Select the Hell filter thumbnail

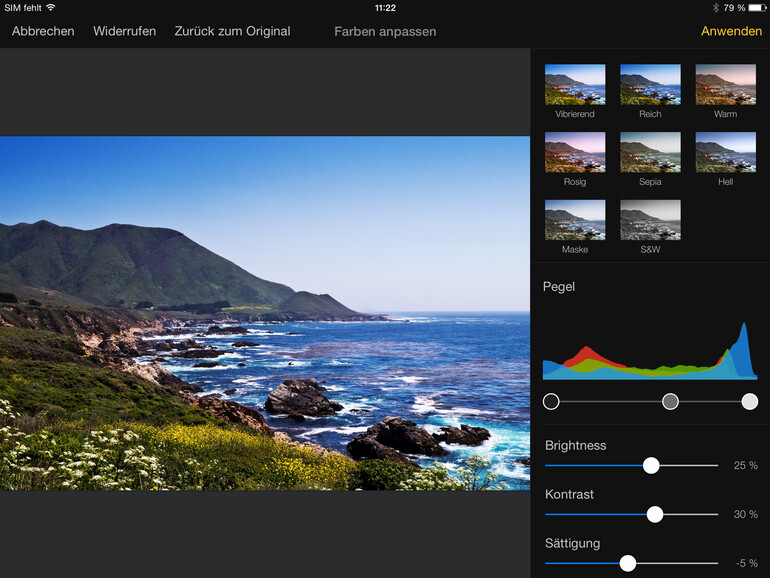pos(726,152)
